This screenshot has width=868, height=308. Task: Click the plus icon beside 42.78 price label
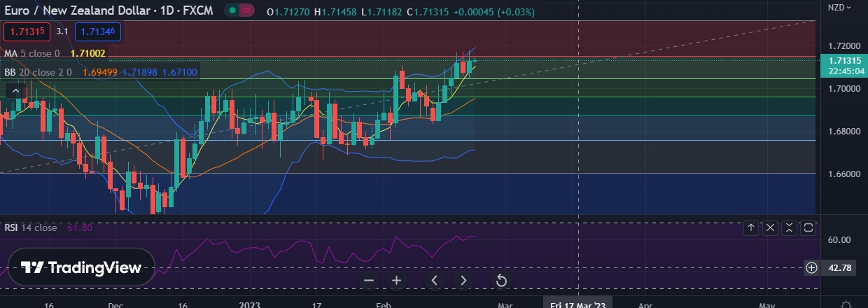[811, 267]
